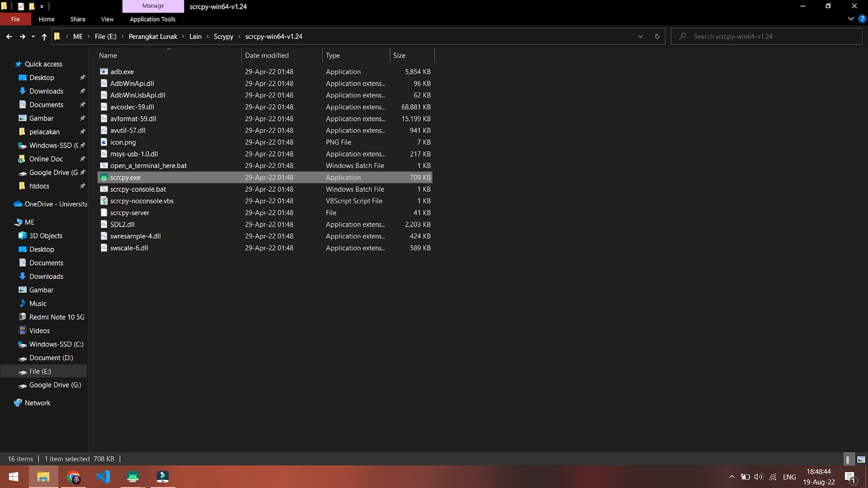The height and width of the screenshot is (488, 868).
Task: Click the SDL2.dll file icon
Action: [x=104, y=224]
